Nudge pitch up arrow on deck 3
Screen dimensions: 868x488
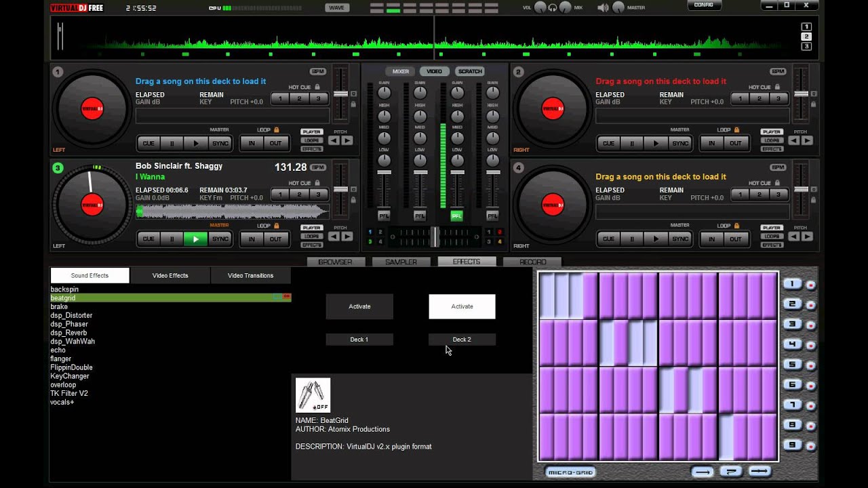click(x=347, y=237)
